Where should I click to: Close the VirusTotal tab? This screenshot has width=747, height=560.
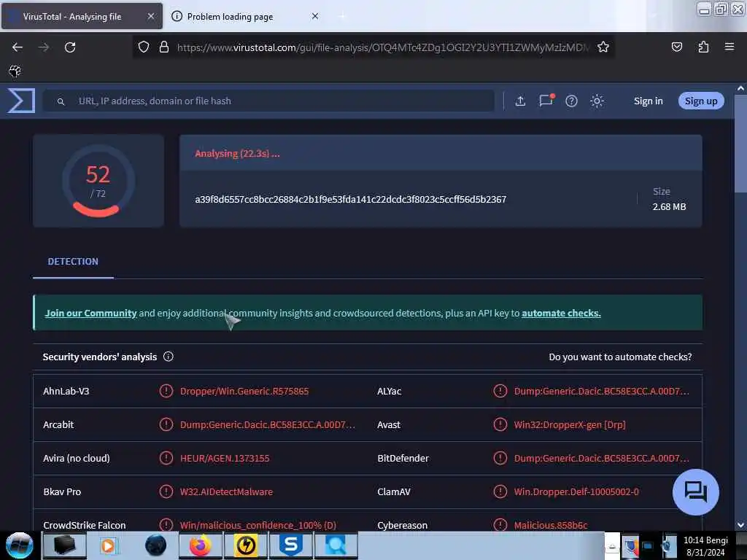point(150,16)
